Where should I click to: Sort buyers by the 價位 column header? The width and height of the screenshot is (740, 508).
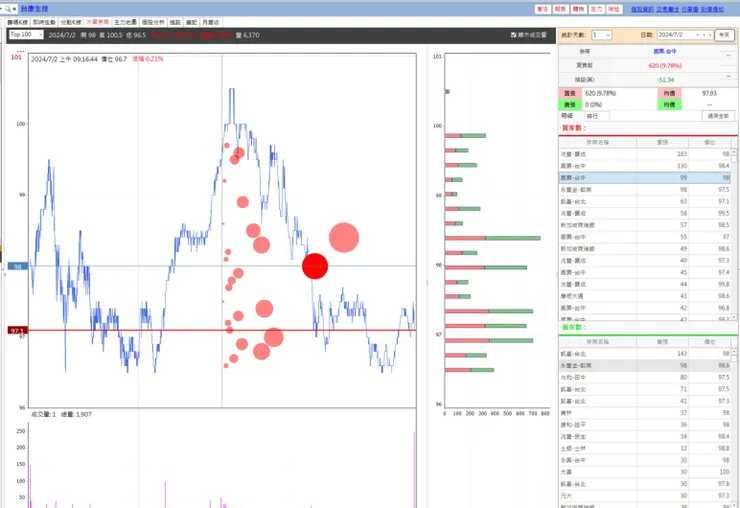710,142
